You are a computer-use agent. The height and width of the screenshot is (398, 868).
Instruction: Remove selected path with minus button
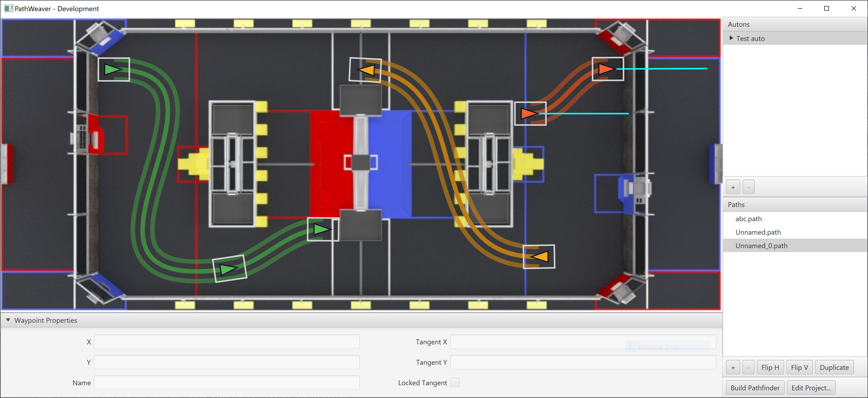749,367
